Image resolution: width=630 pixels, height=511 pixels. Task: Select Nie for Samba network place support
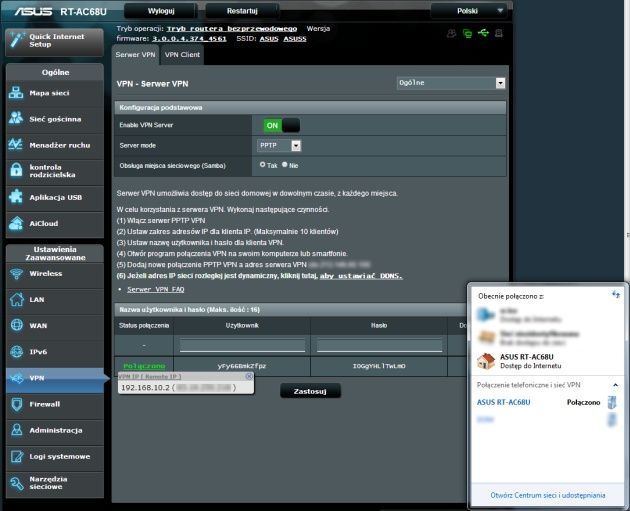coord(284,164)
